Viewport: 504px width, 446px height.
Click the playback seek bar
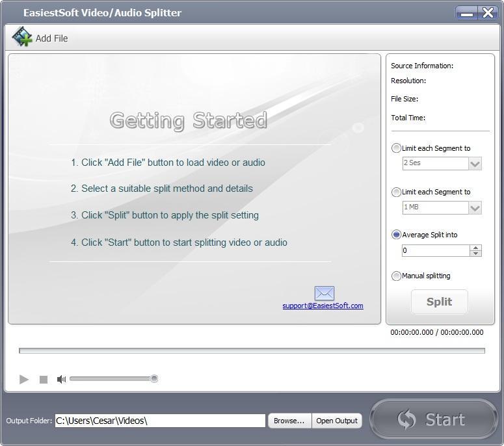coord(252,350)
